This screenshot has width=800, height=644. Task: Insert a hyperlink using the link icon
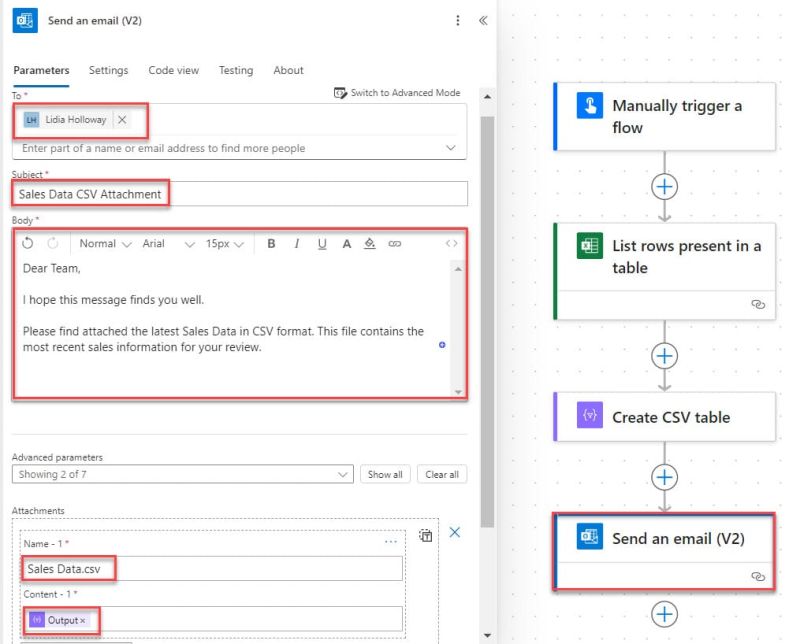tap(395, 243)
